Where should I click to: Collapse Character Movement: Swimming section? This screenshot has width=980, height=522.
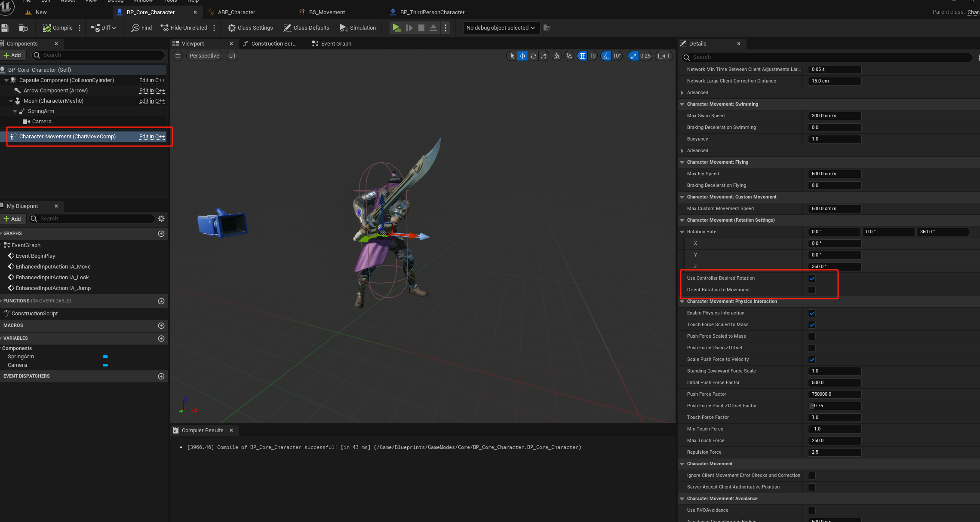point(682,104)
